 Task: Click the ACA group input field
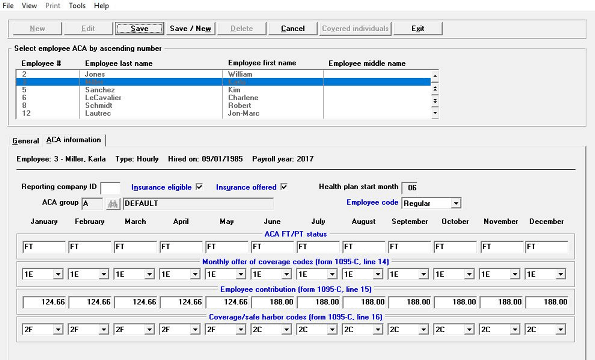tap(92, 204)
